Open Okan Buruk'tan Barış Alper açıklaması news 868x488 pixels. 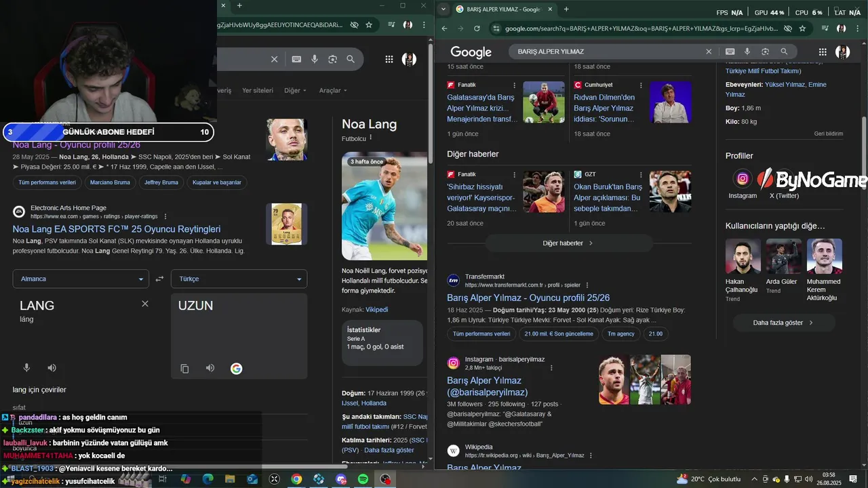tap(608, 197)
